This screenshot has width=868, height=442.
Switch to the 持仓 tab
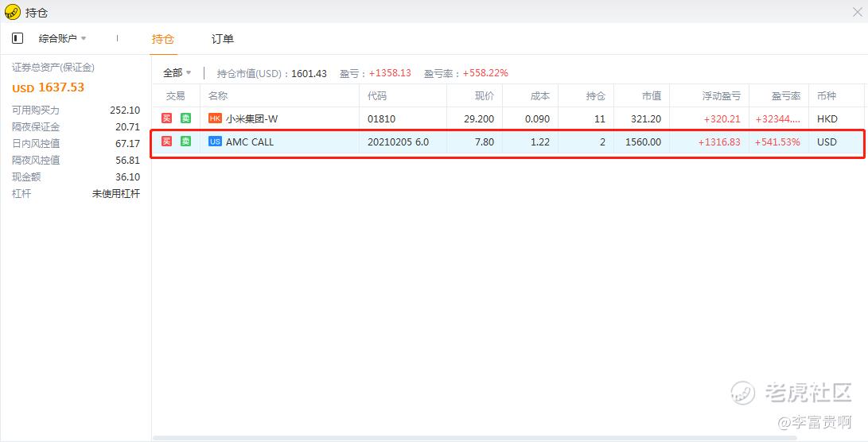(x=163, y=39)
